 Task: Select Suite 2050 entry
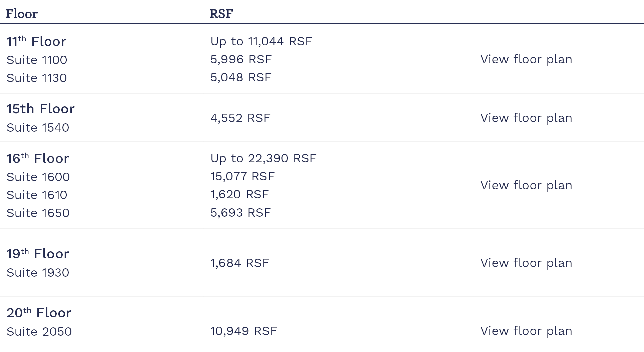(39, 332)
